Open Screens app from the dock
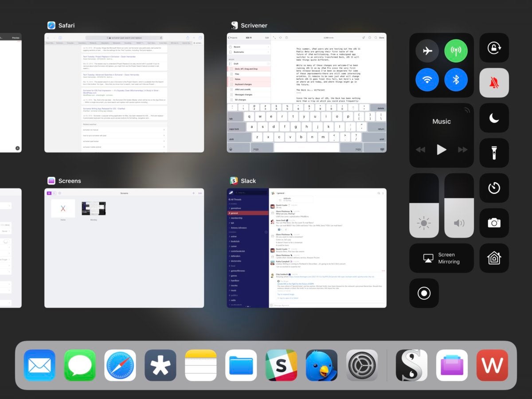 click(452, 365)
